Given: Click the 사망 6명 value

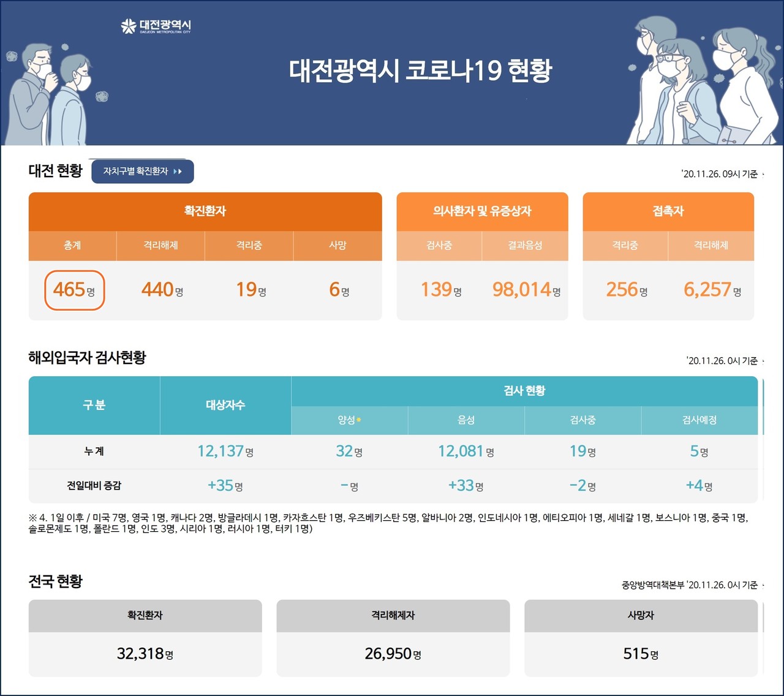Looking at the screenshot, I should (339, 289).
